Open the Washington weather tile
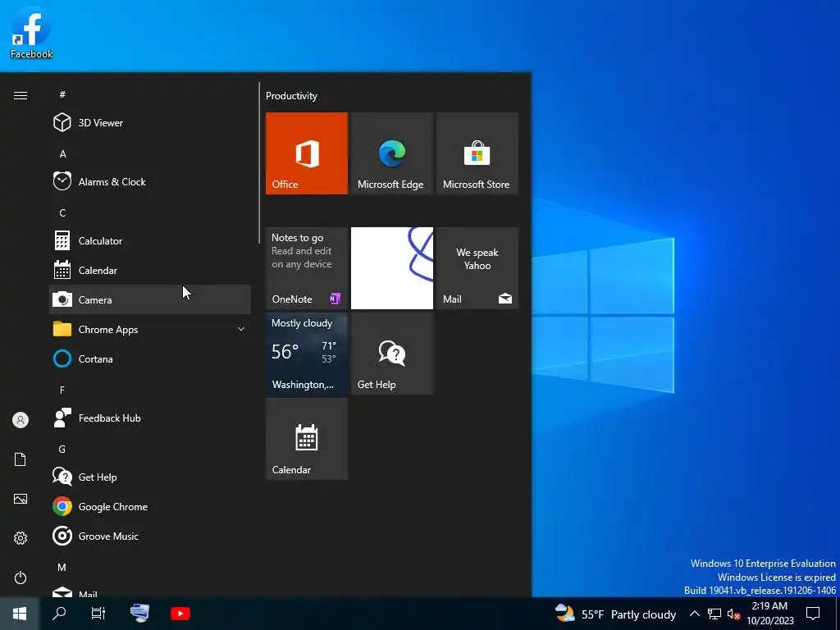Viewport: 840px width, 630px height. point(307,354)
